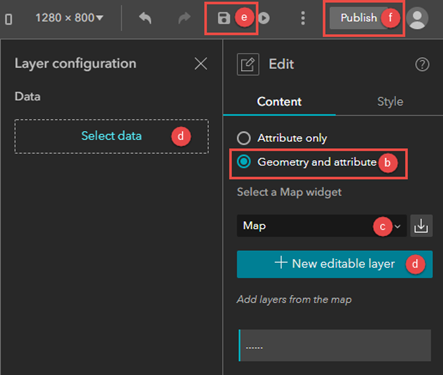
Task: Click the 'Add layers from the map' text
Action: pyautogui.click(x=294, y=299)
